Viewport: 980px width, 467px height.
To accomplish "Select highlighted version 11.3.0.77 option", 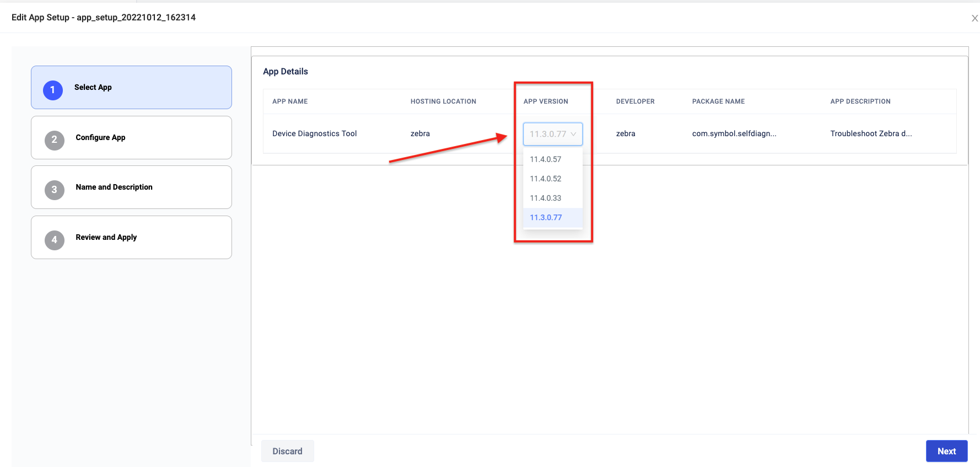I will pos(546,217).
